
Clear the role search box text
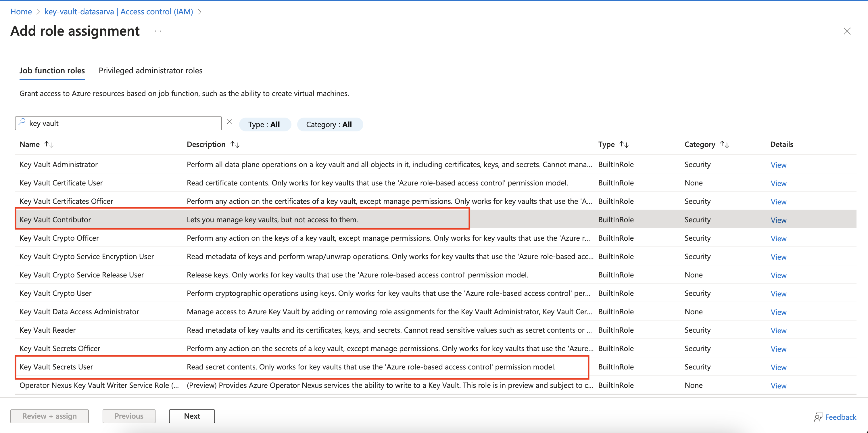[229, 122]
